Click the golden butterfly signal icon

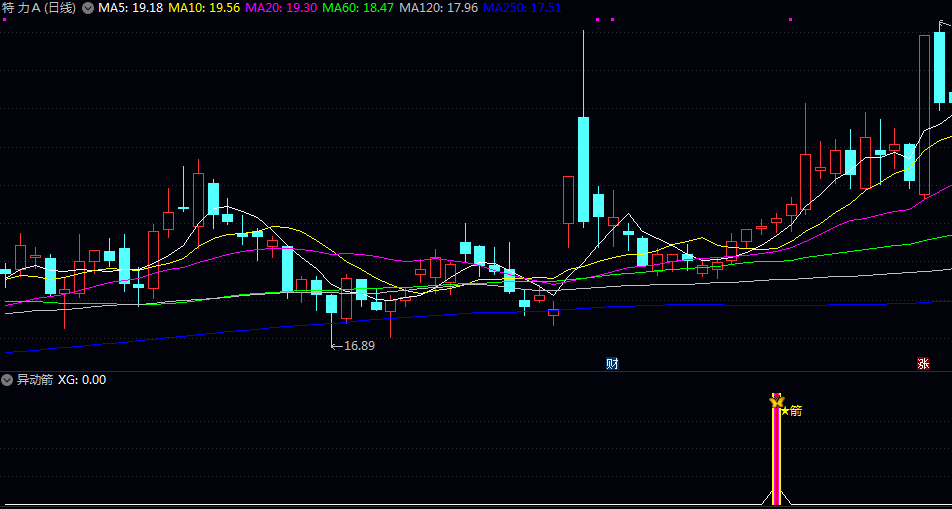coord(776,401)
